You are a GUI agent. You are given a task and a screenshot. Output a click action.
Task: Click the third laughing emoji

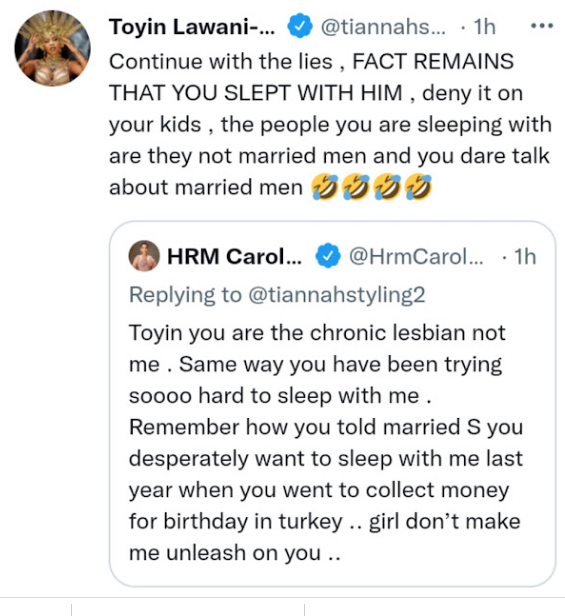[387, 187]
